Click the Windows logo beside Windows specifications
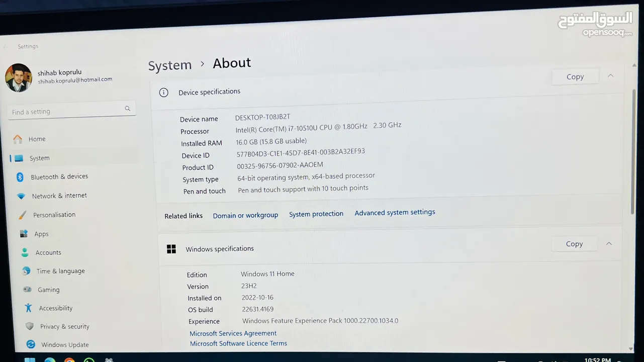The width and height of the screenshot is (644, 362). coord(171,249)
